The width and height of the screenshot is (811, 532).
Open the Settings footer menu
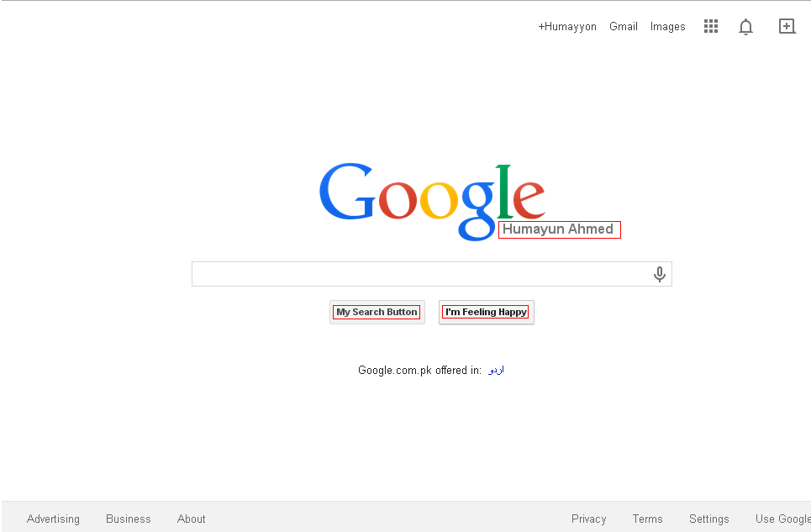click(709, 519)
